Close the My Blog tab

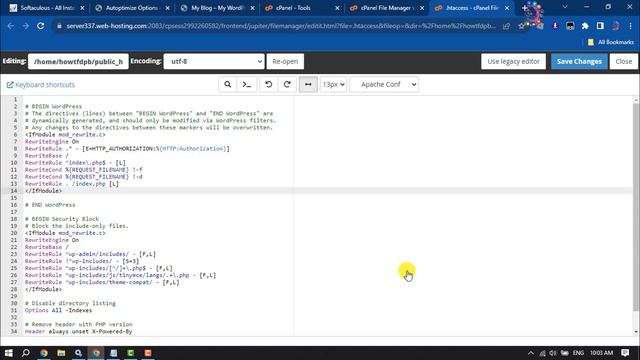[x=252, y=8]
